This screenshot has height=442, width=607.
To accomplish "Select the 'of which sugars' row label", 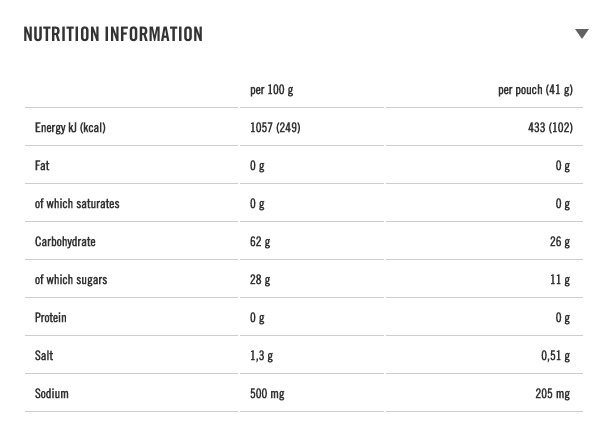I will pyautogui.click(x=71, y=280).
